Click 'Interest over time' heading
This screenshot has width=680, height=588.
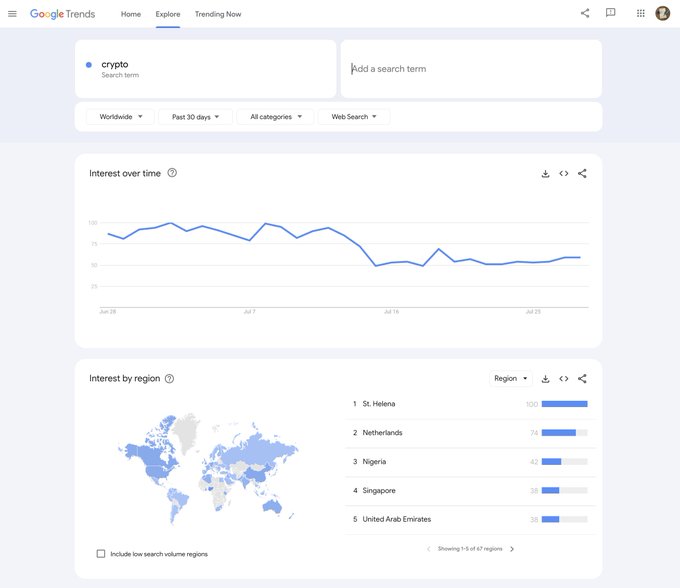pyautogui.click(x=125, y=173)
